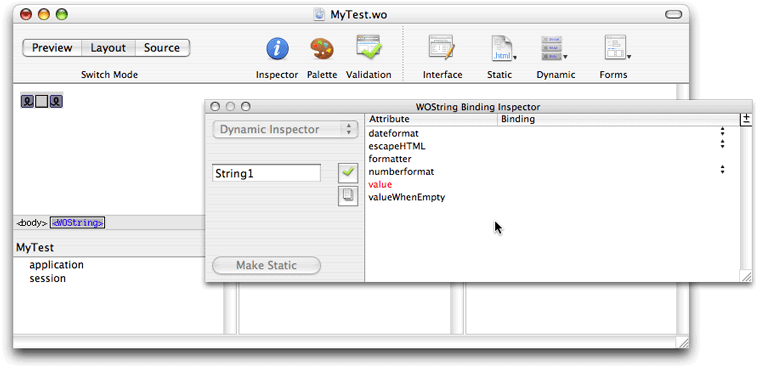Click the Make Static button
Viewport: 766px width, 371px height.
coord(266,265)
